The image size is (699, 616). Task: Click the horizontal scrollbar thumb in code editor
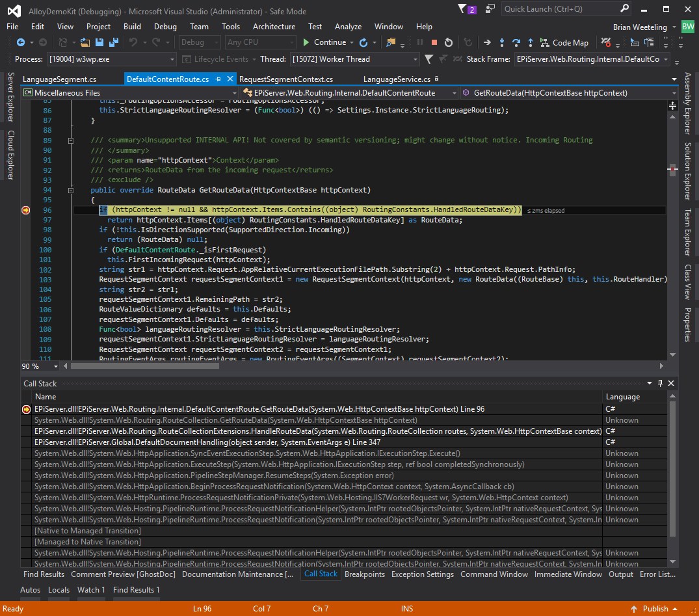tap(145, 366)
